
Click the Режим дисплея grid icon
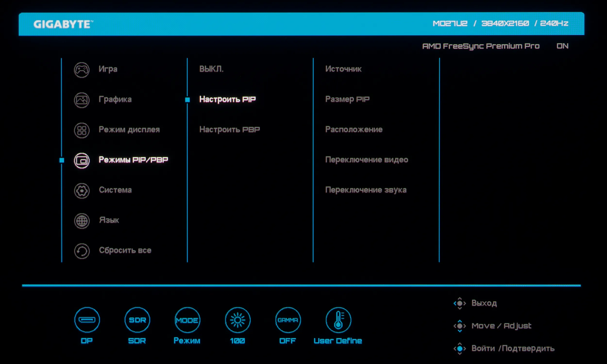tap(82, 130)
